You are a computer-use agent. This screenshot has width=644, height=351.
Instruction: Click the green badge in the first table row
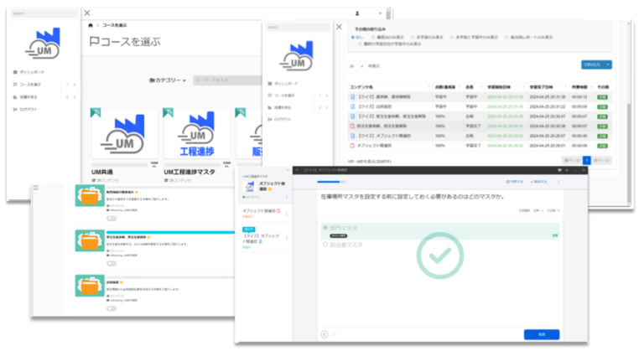tap(603, 97)
